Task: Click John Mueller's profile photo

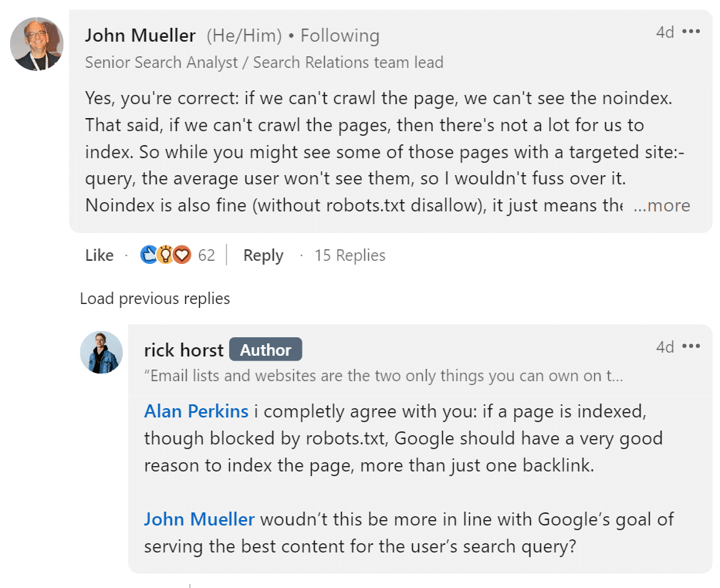Action: (x=36, y=44)
